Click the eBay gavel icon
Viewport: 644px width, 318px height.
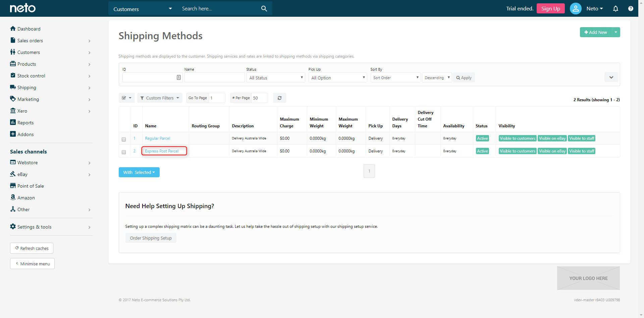point(13,174)
